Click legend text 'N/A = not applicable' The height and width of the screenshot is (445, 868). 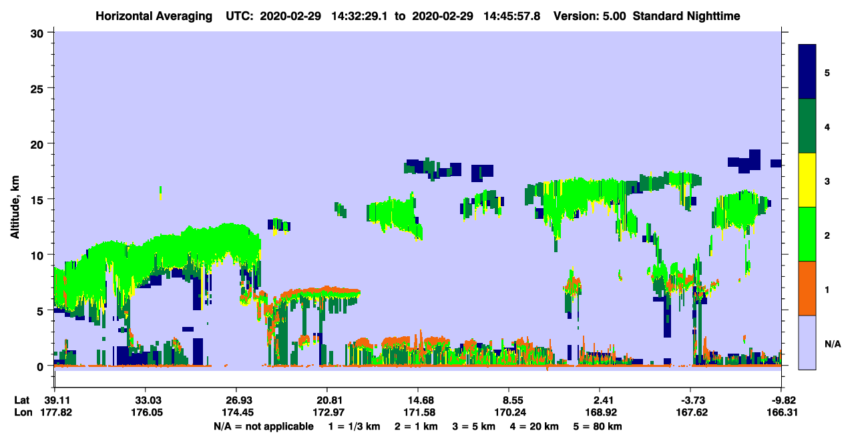coord(263,426)
